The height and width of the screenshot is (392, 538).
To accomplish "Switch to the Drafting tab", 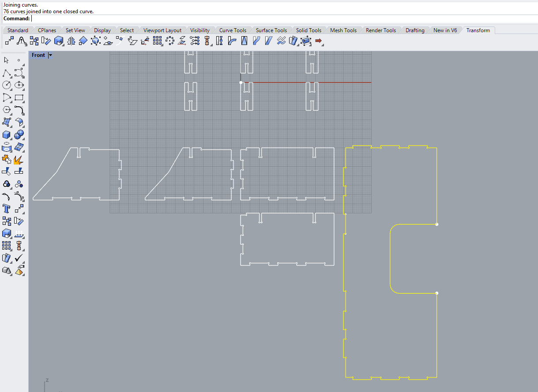I will pos(415,30).
